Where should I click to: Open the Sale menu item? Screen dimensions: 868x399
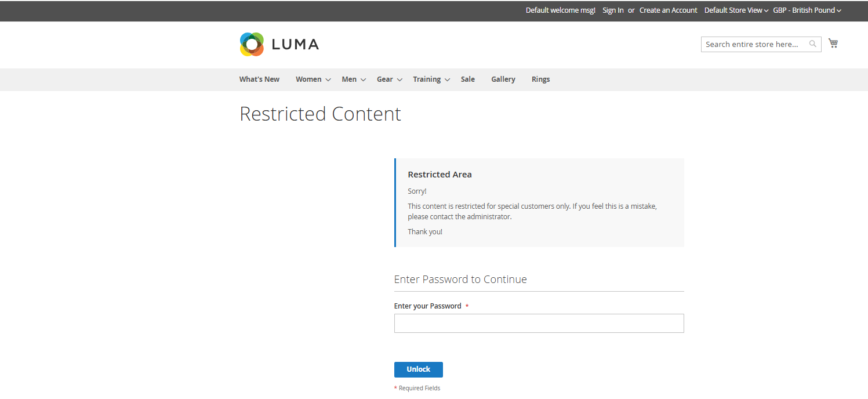(x=467, y=79)
